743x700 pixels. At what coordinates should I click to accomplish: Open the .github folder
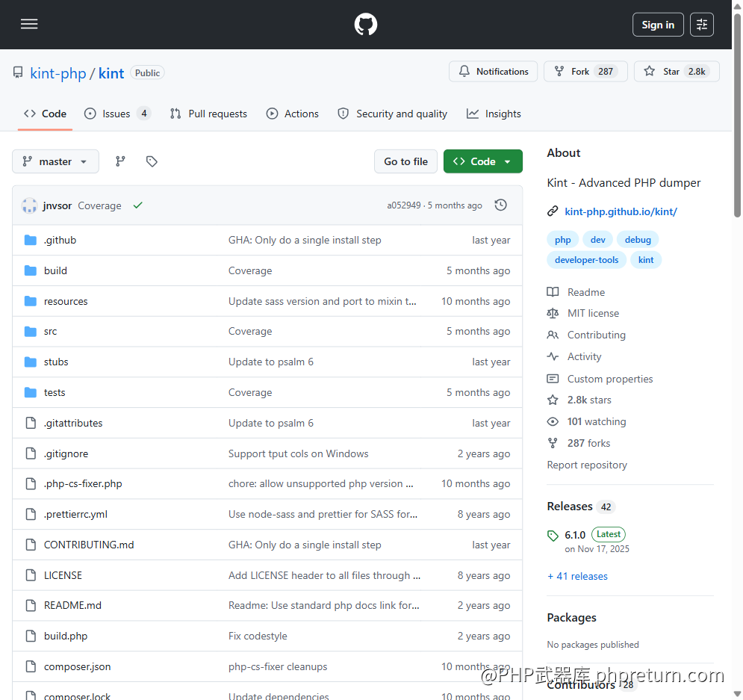pyautogui.click(x=60, y=241)
